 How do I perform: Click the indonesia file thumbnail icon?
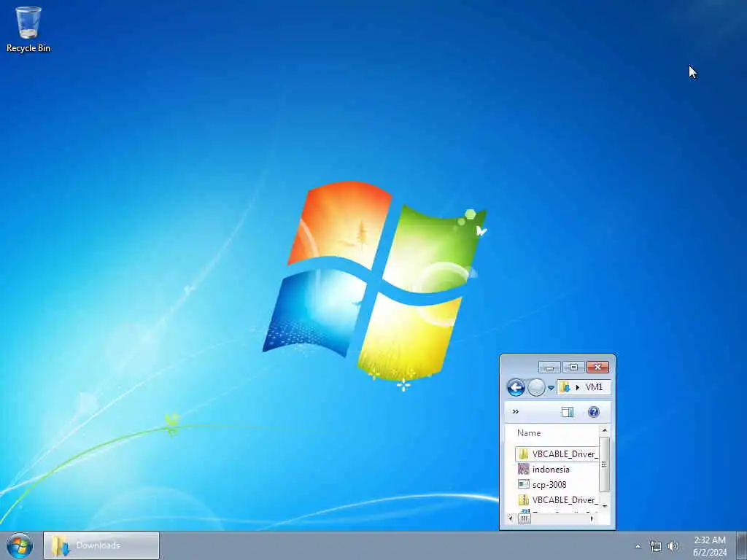click(x=524, y=469)
